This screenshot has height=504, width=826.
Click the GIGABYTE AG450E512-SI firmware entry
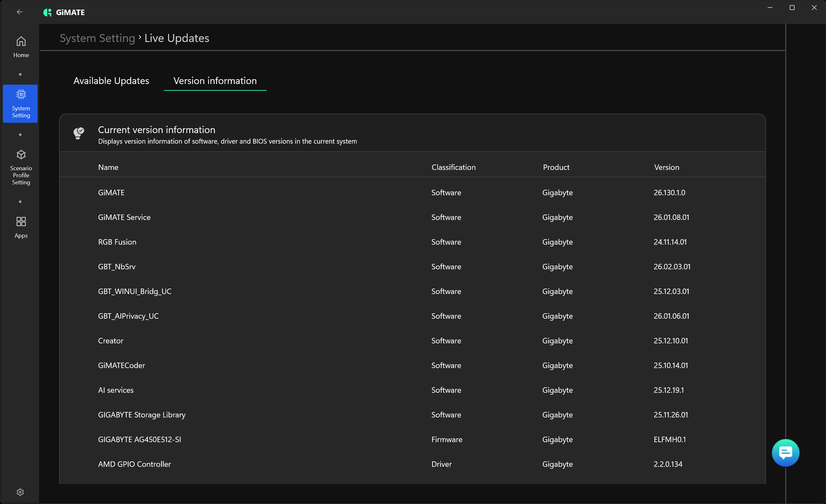[140, 439]
